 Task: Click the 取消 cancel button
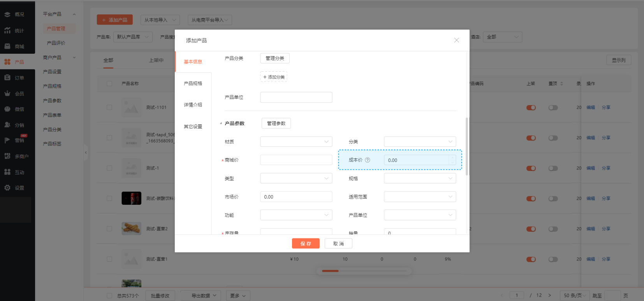338,243
